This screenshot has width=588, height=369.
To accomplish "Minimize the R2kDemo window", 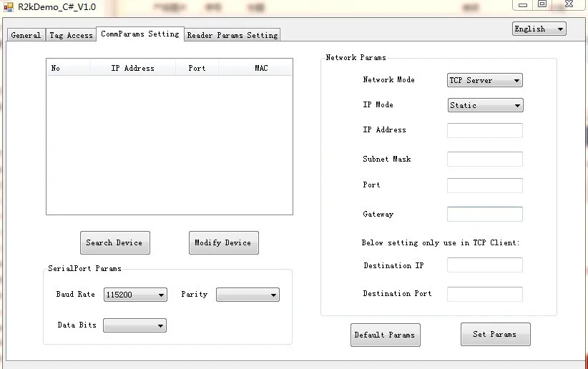I will (x=523, y=4).
